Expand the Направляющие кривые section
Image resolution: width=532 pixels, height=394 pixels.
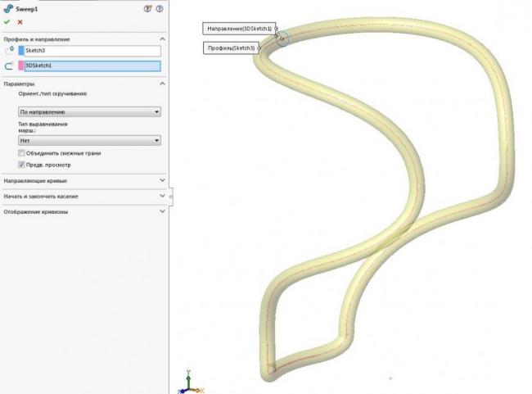[163, 180]
